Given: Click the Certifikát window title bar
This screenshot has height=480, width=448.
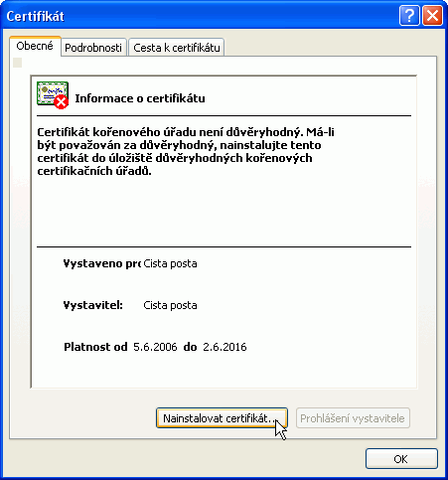Looking at the screenshot, I should tap(199, 16).
